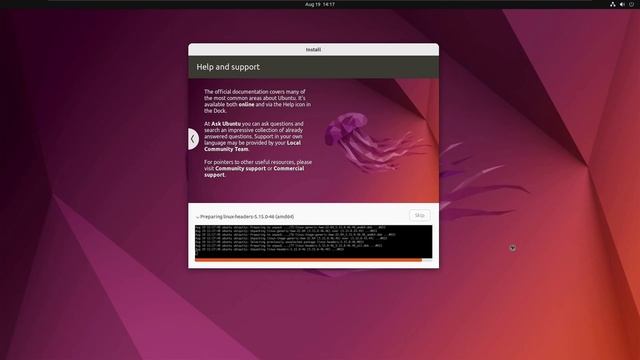Click the power icon in the top bar
The image size is (640, 360).
[631, 4]
